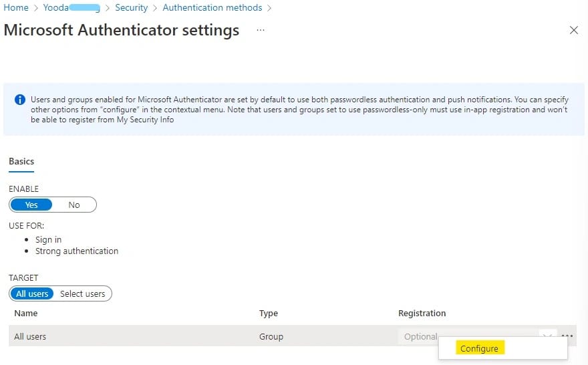Screen dimensions: 588x365
Task: Switch the target to Select users
Action: 83,293
